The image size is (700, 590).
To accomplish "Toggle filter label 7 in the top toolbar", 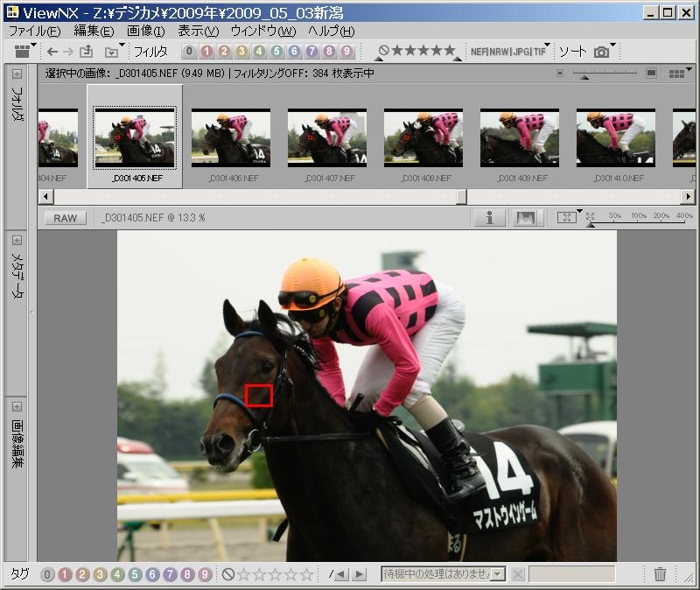I will (311, 52).
